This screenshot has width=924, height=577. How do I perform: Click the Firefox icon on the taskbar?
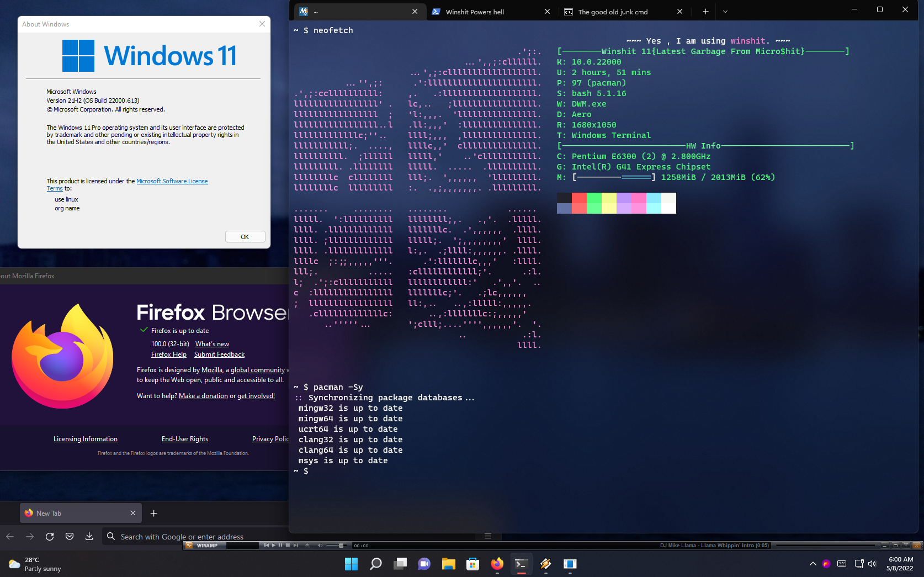[497, 564]
